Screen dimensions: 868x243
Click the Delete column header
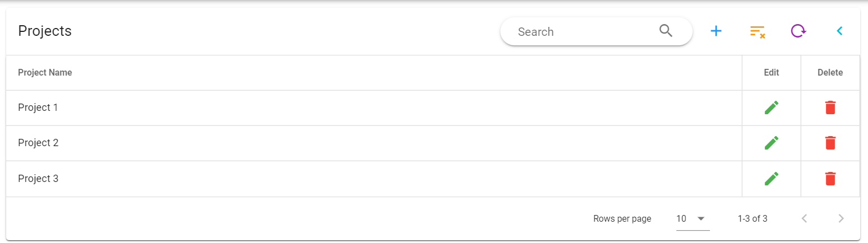(x=830, y=73)
